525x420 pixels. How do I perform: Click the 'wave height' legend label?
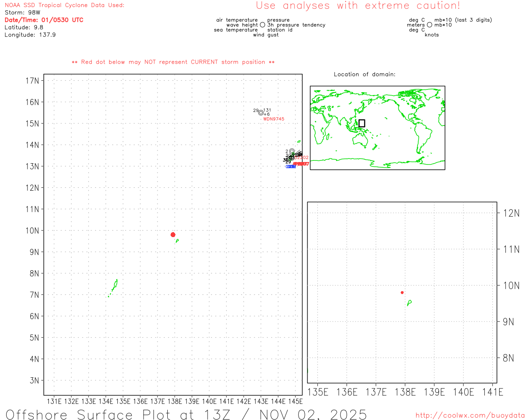[x=242, y=25]
